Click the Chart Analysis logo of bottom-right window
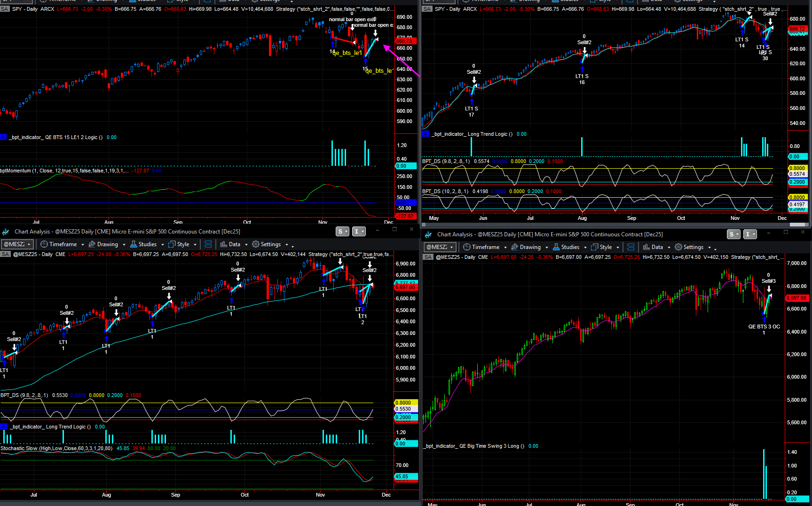 coord(428,234)
